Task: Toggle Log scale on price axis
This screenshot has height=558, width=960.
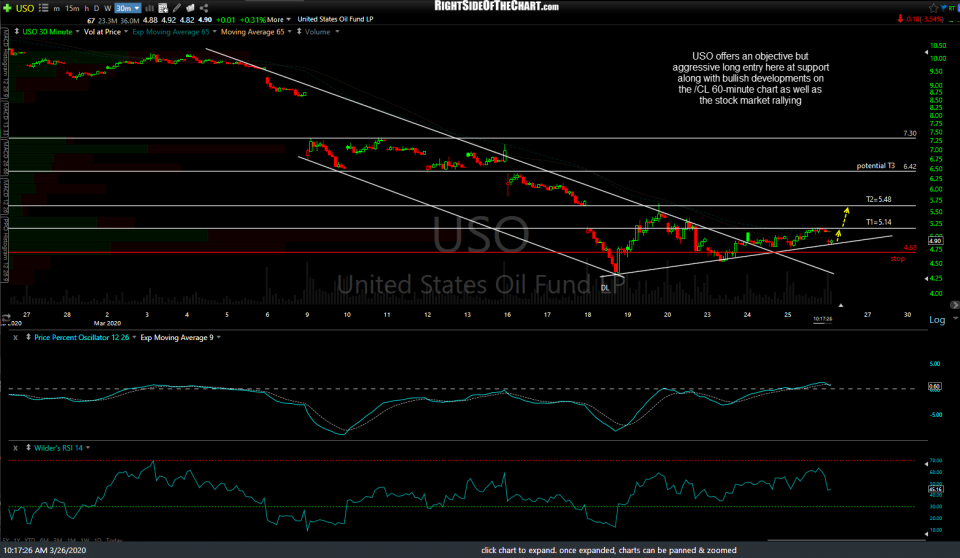Action: (937, 320)
